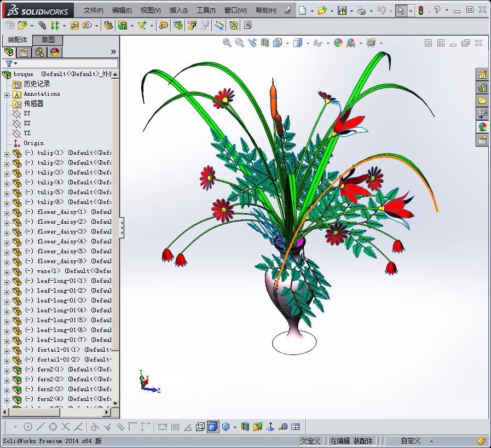Click the New document icon
The height and width of the screenshot is (448, 491).
click(302, 10)
